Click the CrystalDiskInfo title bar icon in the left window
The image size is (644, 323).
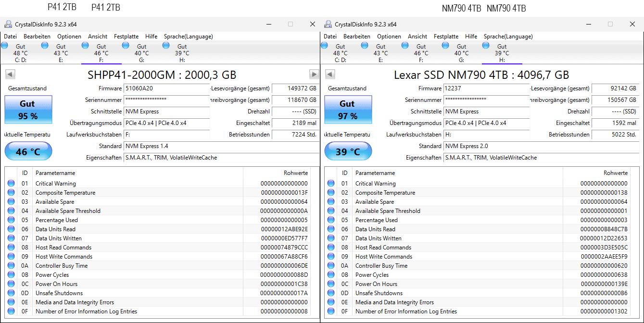(x=8, y=24)
